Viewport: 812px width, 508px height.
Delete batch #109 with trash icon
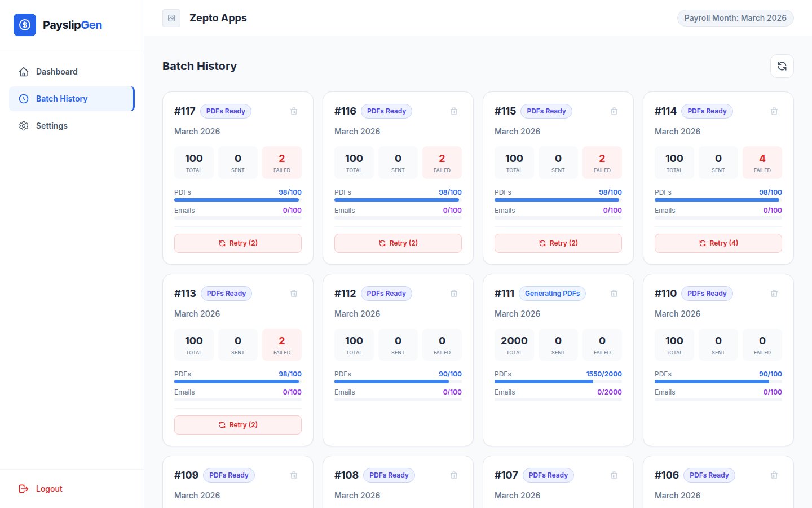tap(294, 475)
